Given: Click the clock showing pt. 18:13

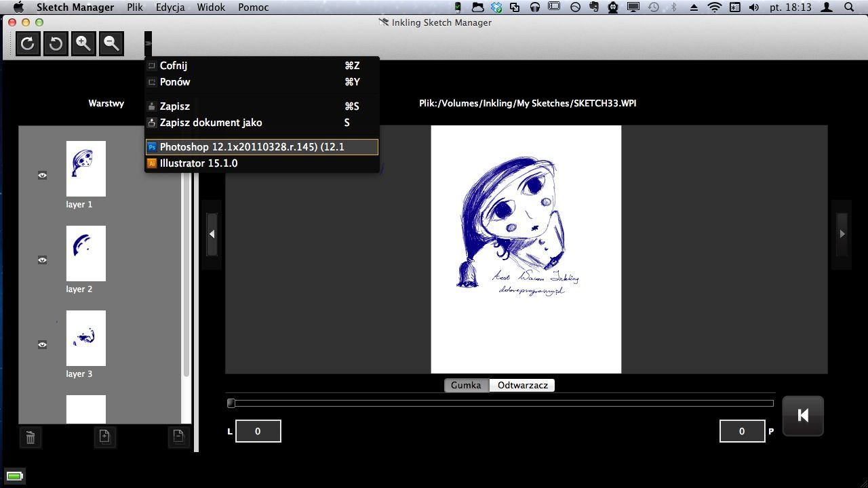Looking at the screenshot, I should coord(791,7).
